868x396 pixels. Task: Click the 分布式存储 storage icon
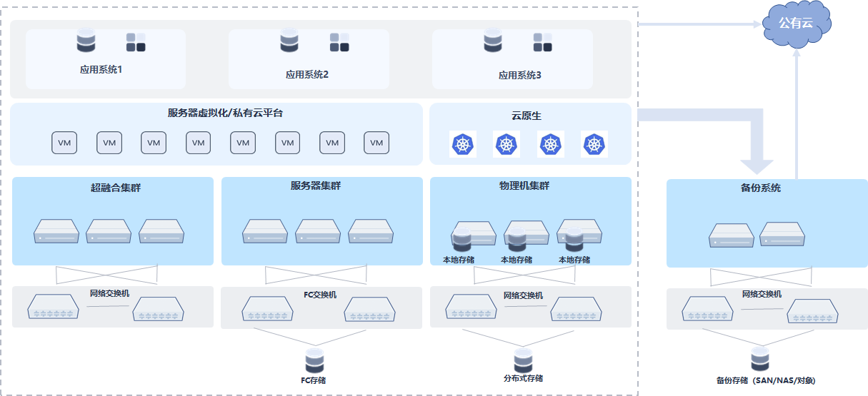523,359
